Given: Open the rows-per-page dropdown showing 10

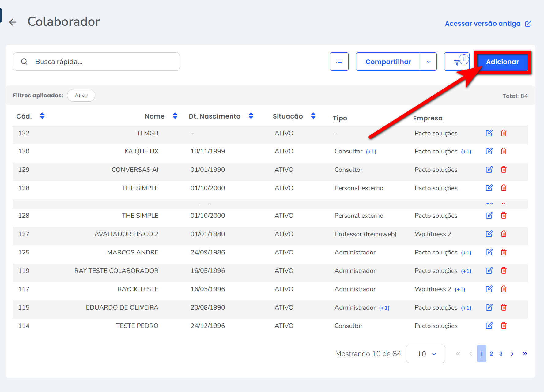Looking at the screenshot, I should click(x=425, y=354).
